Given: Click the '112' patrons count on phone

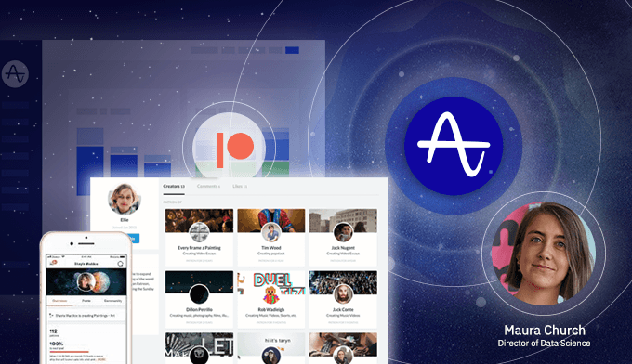Looking at the screenshot, I should (x=53, y=331).
